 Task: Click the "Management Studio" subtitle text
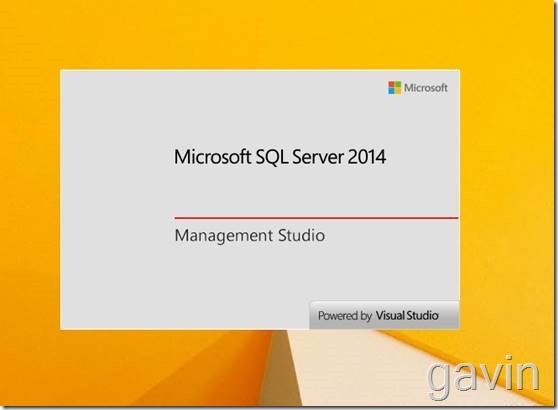click(249, 236)
